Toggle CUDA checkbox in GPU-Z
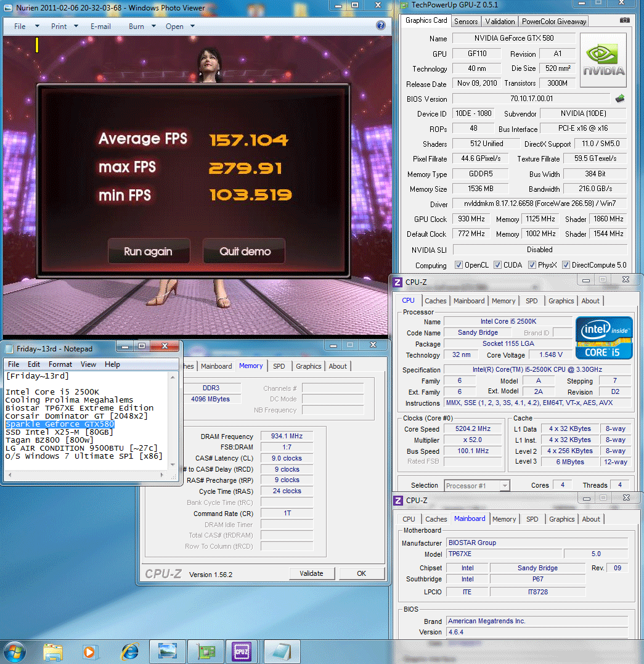 (x=497, y=265)
